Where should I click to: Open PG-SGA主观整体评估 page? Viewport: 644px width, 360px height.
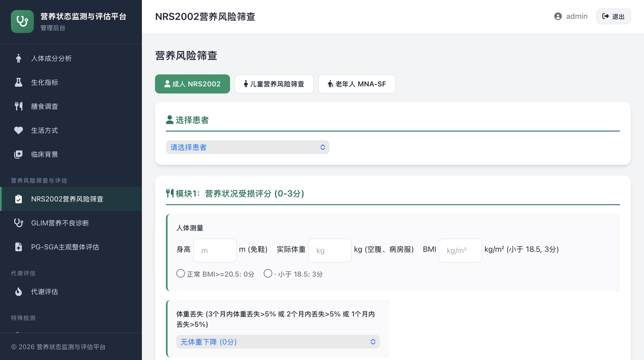[71, 247]
